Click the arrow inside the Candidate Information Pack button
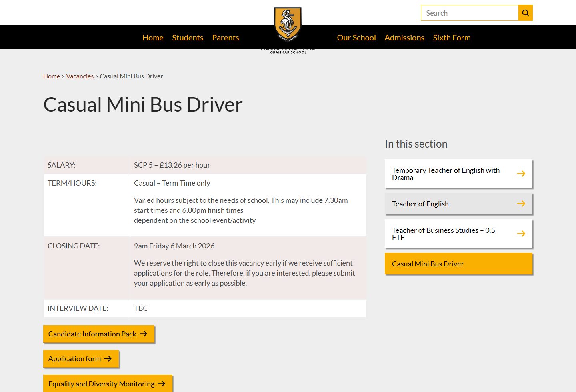Viewport: 576px width, 392px height. 144,334
